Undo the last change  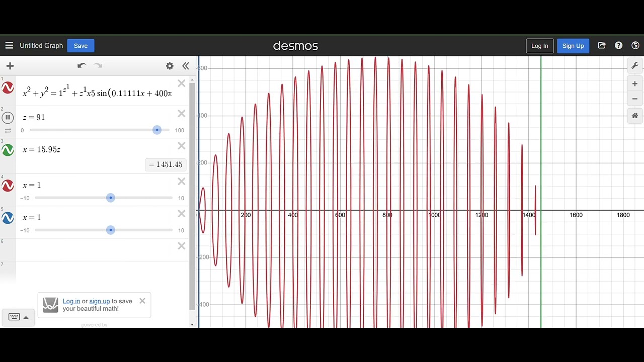point(82,65)
